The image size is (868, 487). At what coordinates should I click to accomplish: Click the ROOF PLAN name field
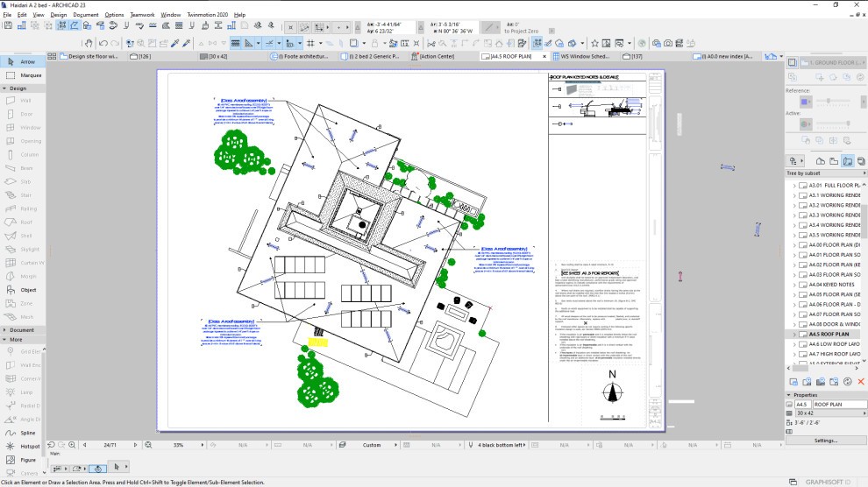(836, 405)
